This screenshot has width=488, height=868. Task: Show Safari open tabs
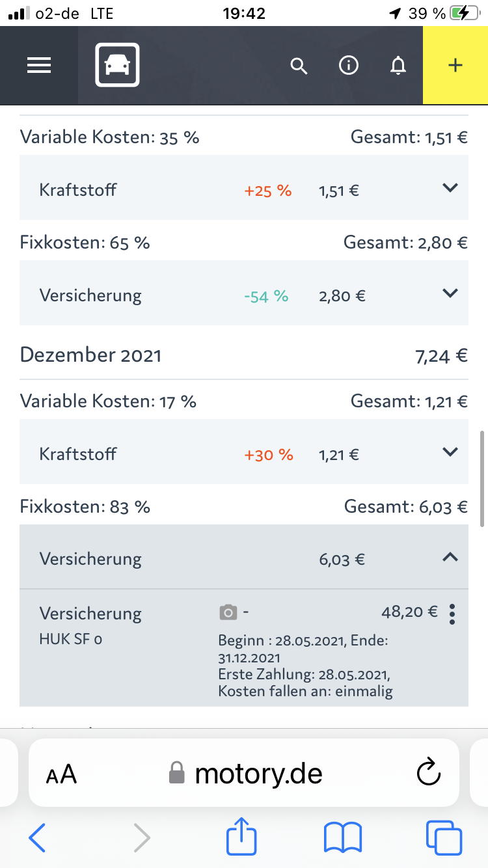[x=444, y=837]
